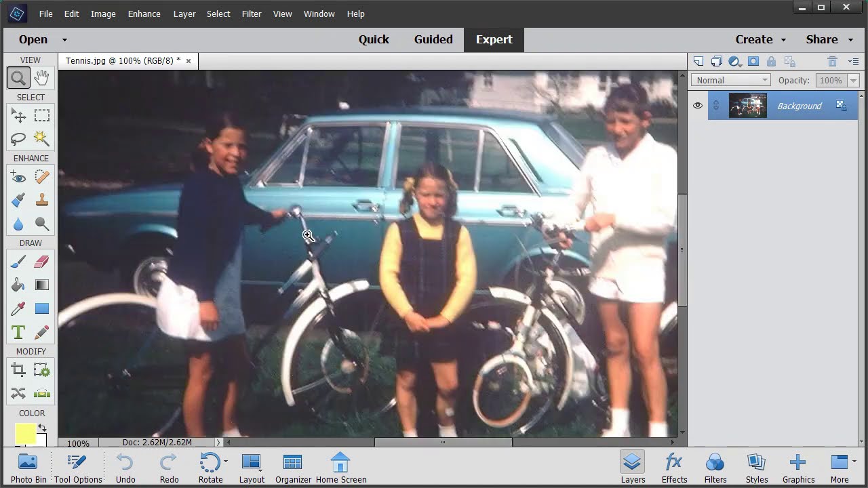This screenshot has height=488, width=868.
Task: Expand the Share dropdown arrow
Action: pos(852,40)
